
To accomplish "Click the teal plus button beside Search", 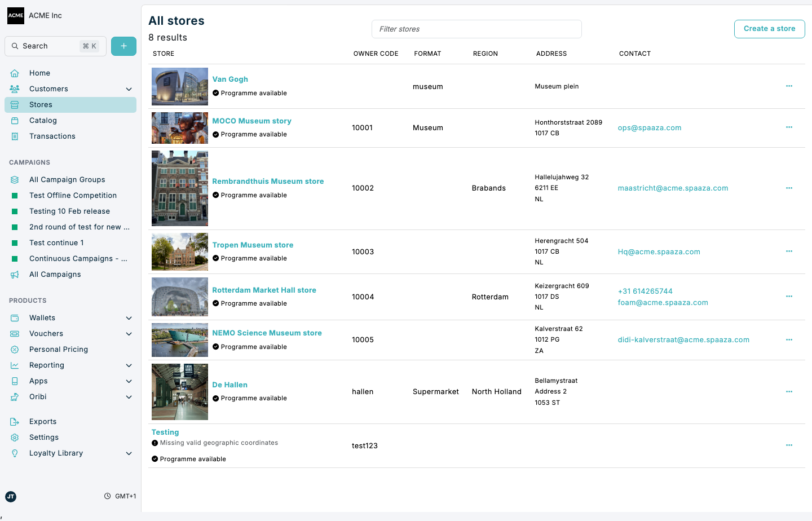I will [123, 46].
